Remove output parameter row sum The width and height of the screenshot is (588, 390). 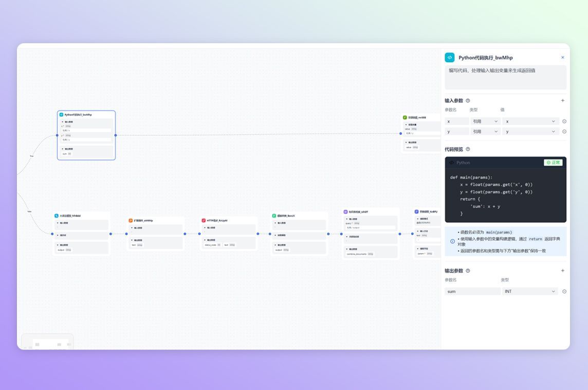(564, 291)
